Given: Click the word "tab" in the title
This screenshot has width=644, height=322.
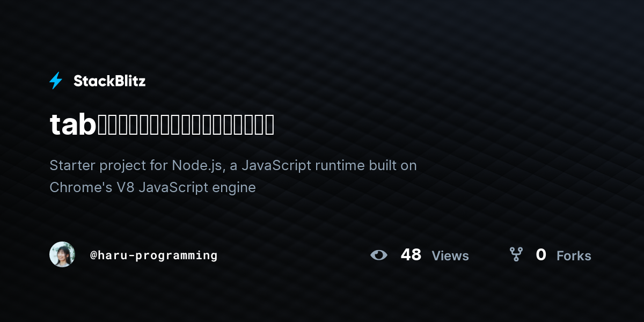Looking at the screenshot, I should (x=73, y=125).
